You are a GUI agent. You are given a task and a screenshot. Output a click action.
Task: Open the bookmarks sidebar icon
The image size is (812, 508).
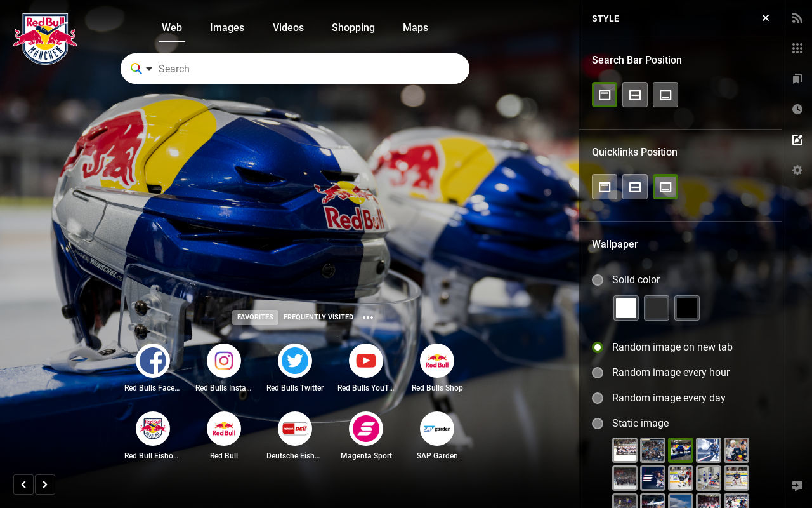tap(797, 79)
